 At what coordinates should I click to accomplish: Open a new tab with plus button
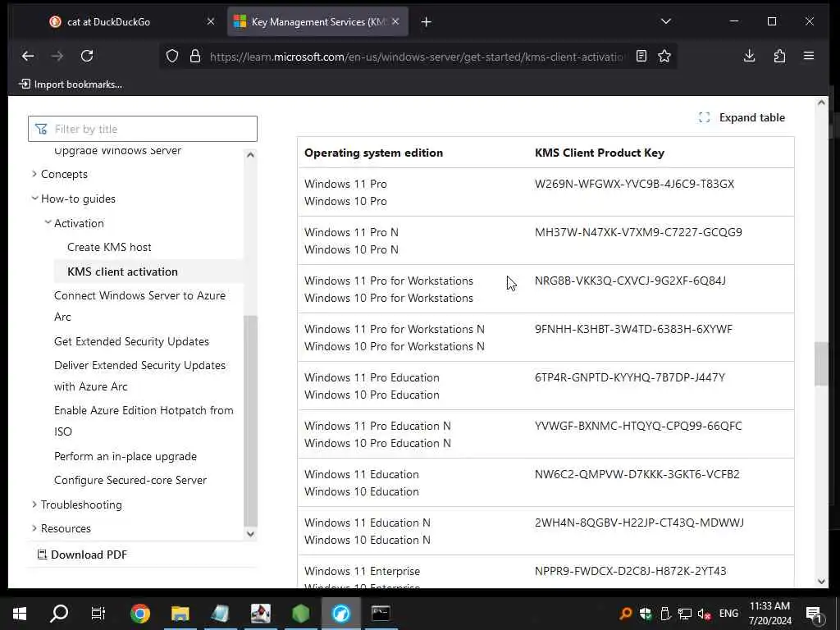[426, 22]
